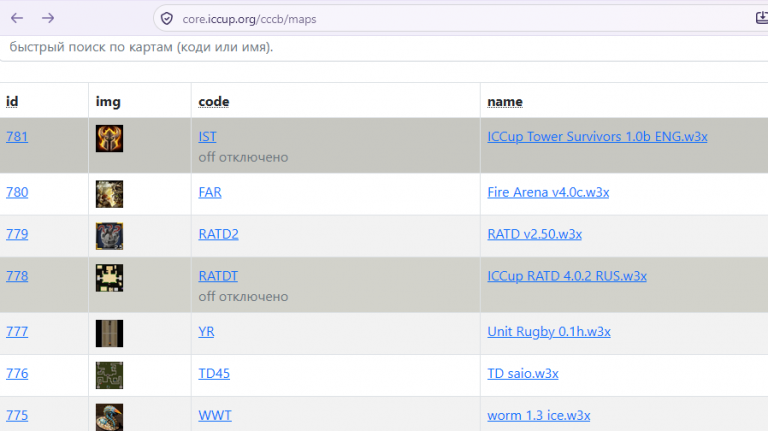
Task: Click the Fire Arena map thumbnail
Action: (x=109, y=194)
